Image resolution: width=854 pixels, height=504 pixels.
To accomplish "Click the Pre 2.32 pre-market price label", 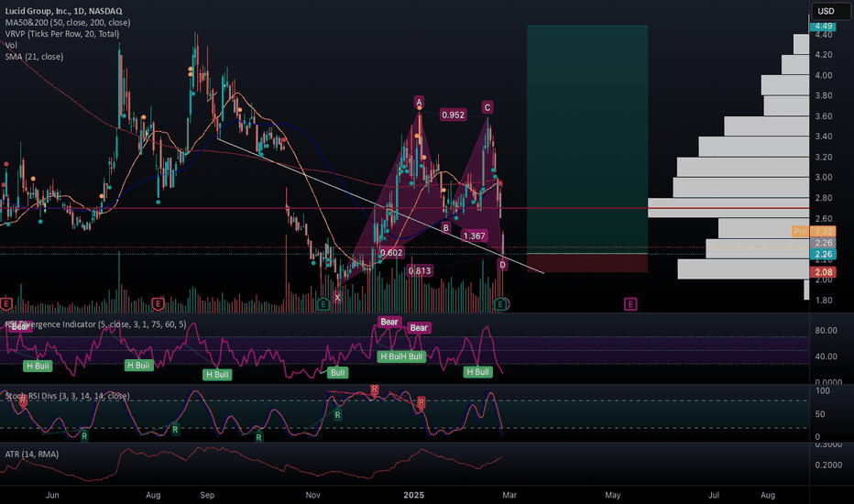I will (814, 232).
